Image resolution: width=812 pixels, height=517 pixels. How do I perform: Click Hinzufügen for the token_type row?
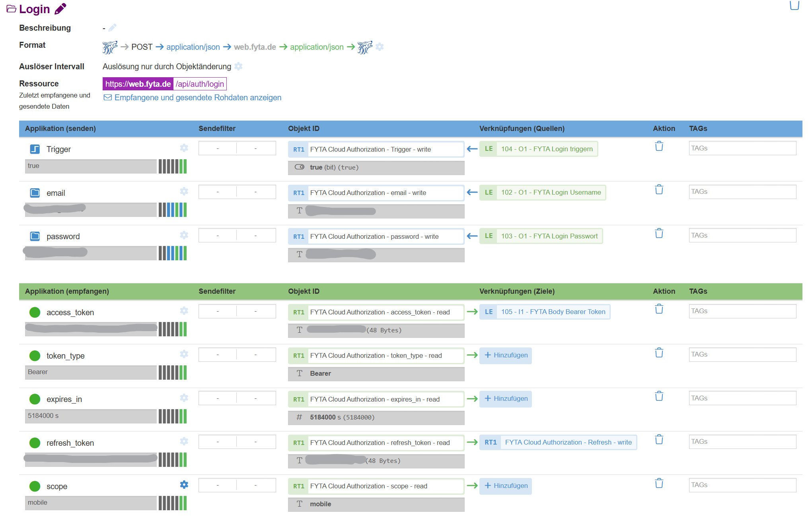506,355
